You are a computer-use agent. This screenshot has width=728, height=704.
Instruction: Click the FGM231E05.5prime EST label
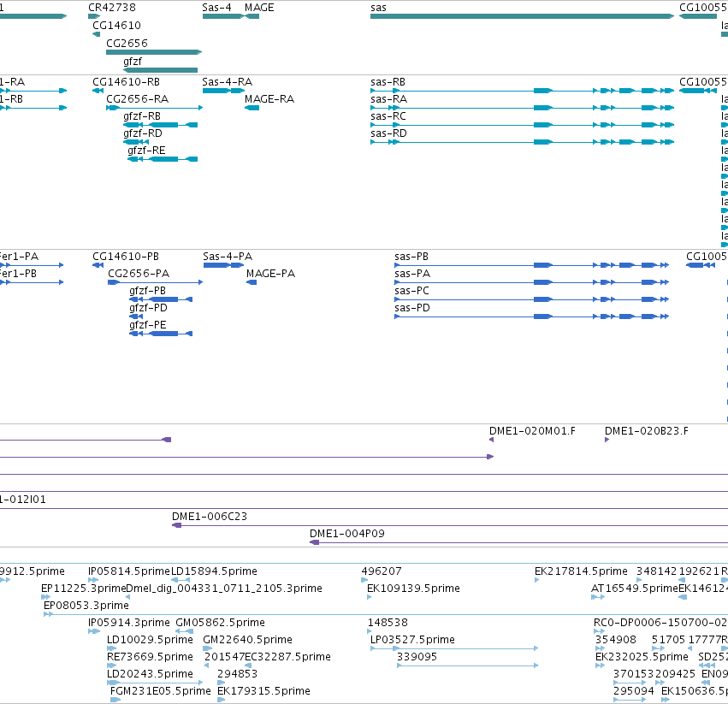pyautogui.click(x=161, y=691)
